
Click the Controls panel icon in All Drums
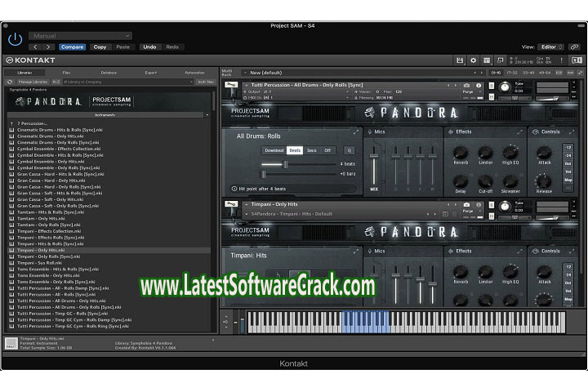pyautogui.click(x=536, y=131)
